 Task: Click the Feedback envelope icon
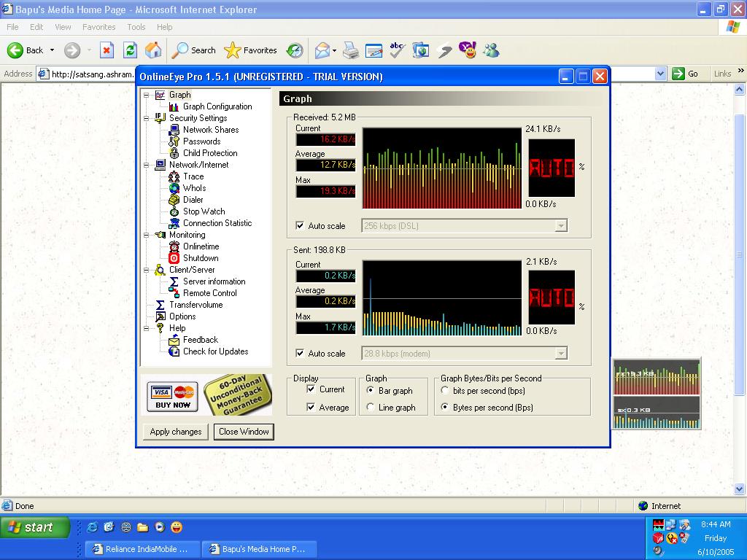(174, 340)
